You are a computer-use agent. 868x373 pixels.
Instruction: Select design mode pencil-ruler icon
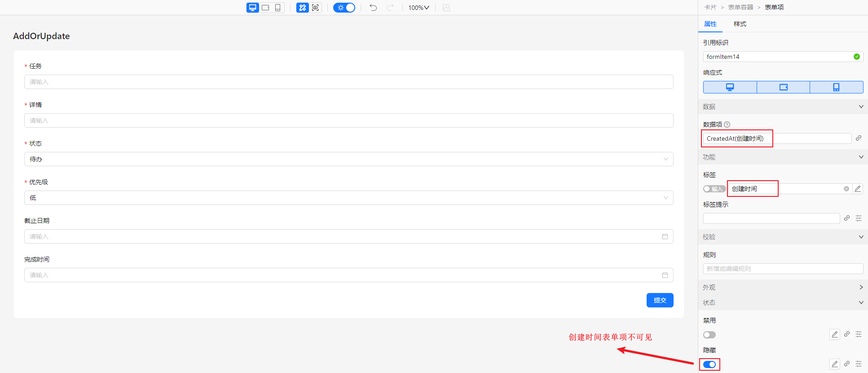pyautogui.click(x=303, y=8)
